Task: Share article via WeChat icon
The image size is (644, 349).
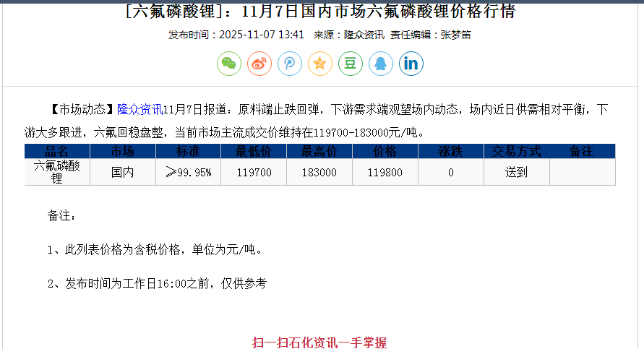Action: pos(229,64)
